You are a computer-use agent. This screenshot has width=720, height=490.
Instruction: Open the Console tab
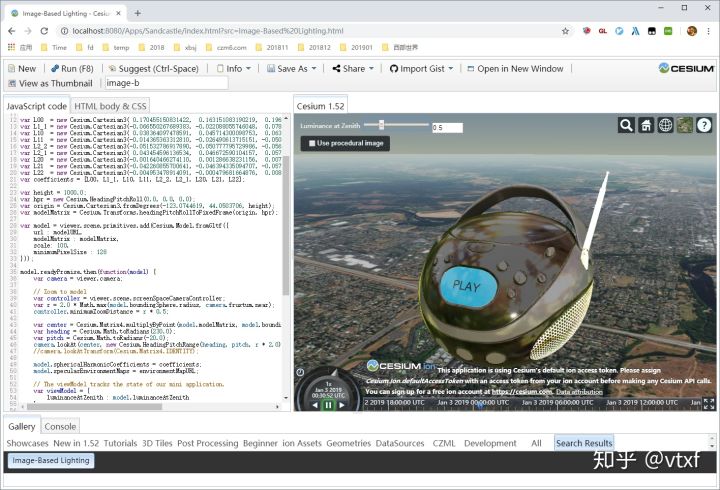pyautogui.click(x=60, y=427)
